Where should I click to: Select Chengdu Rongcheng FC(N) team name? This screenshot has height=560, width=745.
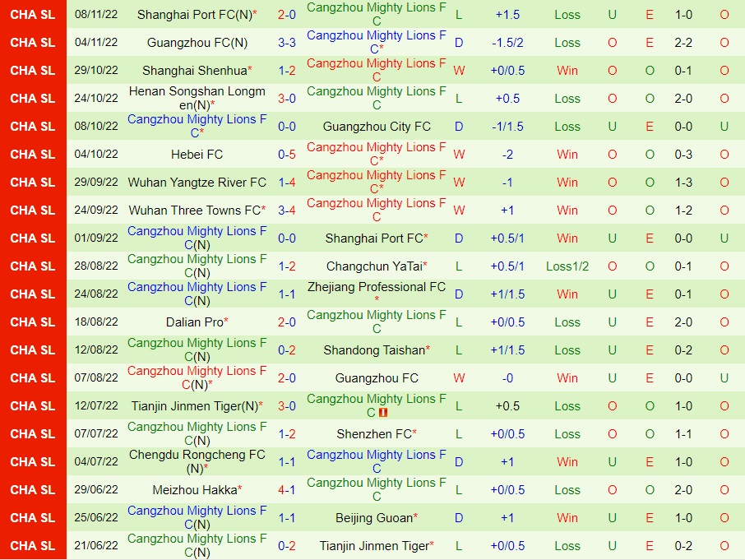(x=197, y=461)
